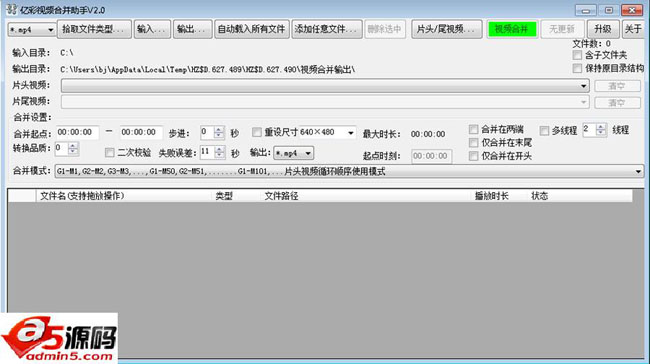The image size is (650, 364).
Task: Start merging with green 视频合并 button
Action: click(512, 29)
